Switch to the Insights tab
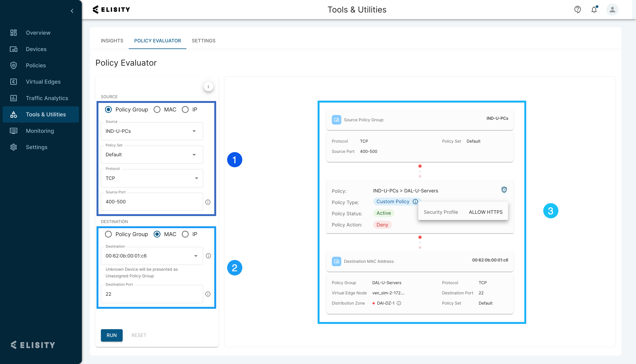Screen dimensions: 636x364 112,41
